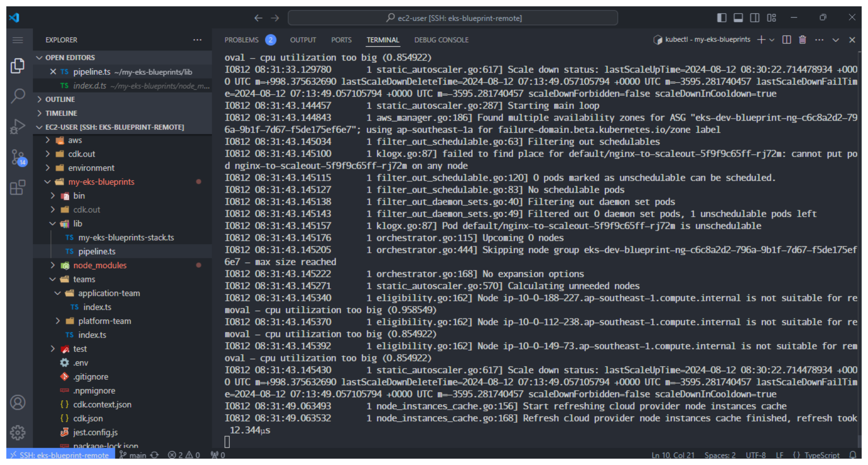Split the terminal pane
868x465 pixels.
coord(786,40)
